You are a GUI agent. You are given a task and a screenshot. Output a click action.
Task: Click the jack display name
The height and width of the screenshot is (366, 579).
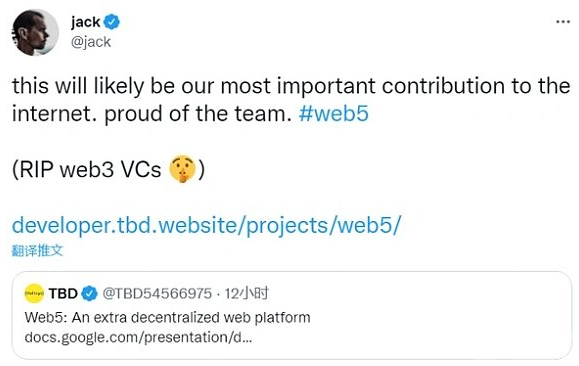[x=86, y=22]
